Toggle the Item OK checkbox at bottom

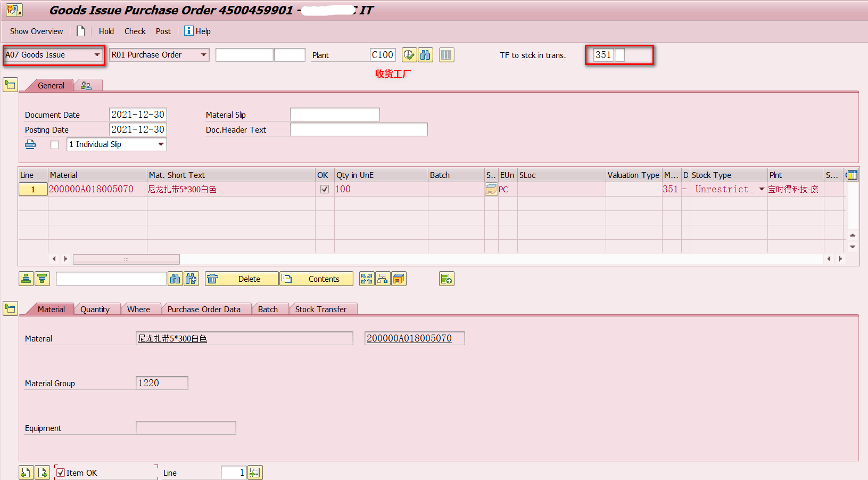click(61, 472)
